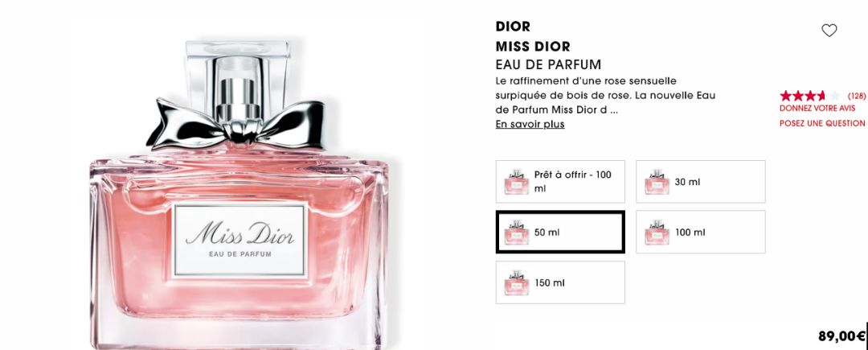Click the 150 ml bottle thumbnail icon

click(x=517, y=282)
